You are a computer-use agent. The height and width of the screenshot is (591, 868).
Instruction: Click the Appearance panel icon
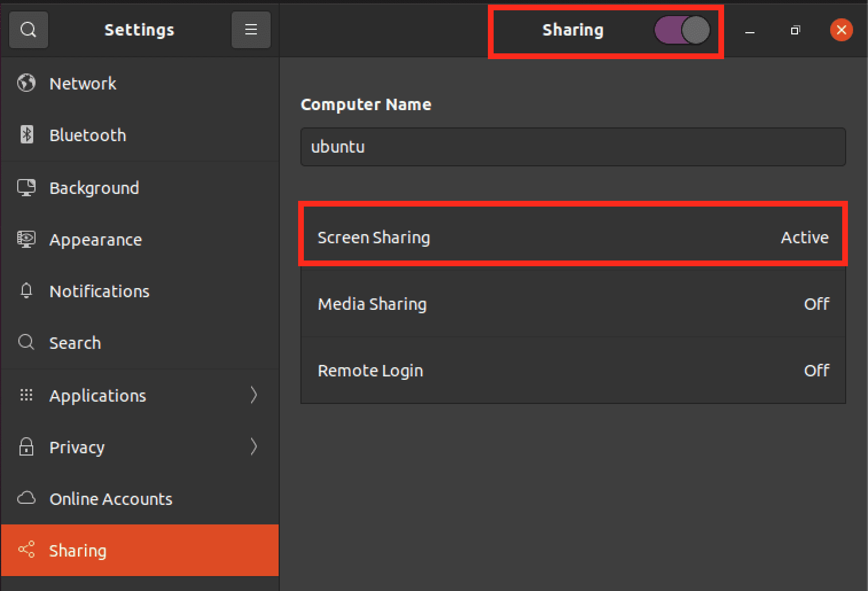click(x=26, y=239)
